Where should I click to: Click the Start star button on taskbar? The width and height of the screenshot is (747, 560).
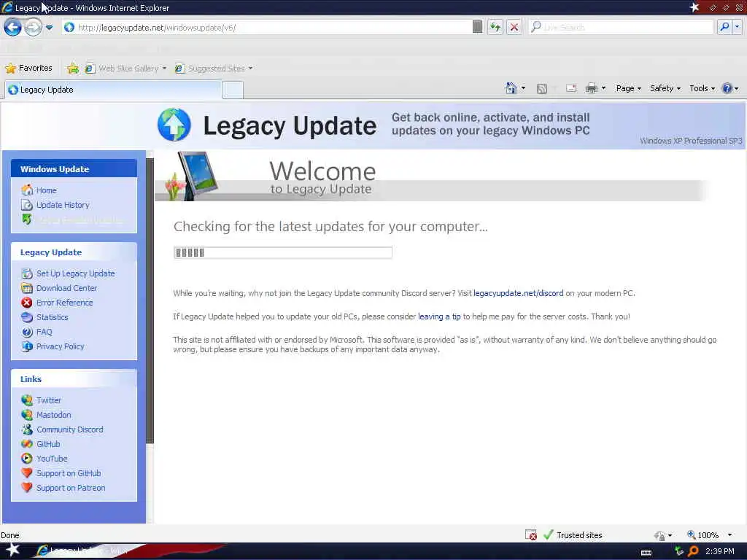[13, 551]
